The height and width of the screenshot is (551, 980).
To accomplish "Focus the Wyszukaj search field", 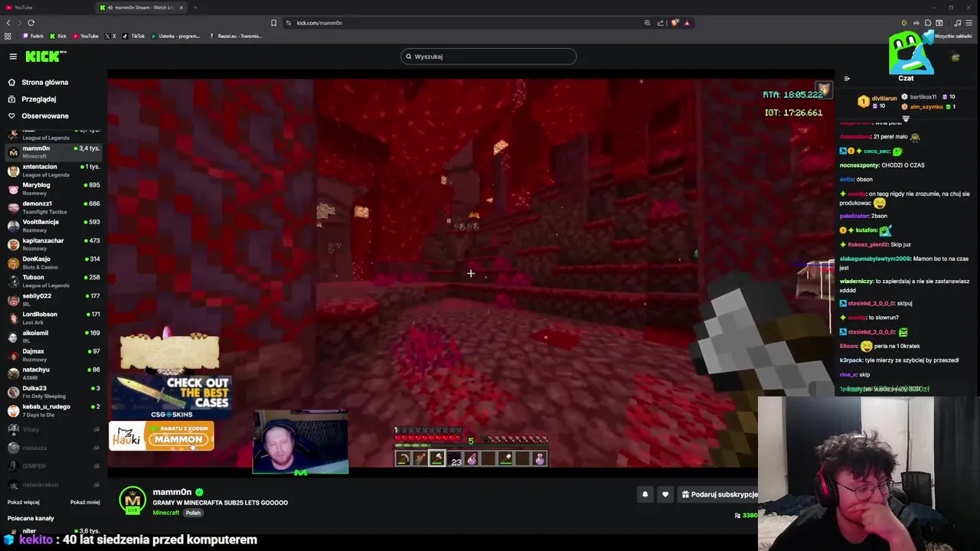I will point(488,56).
